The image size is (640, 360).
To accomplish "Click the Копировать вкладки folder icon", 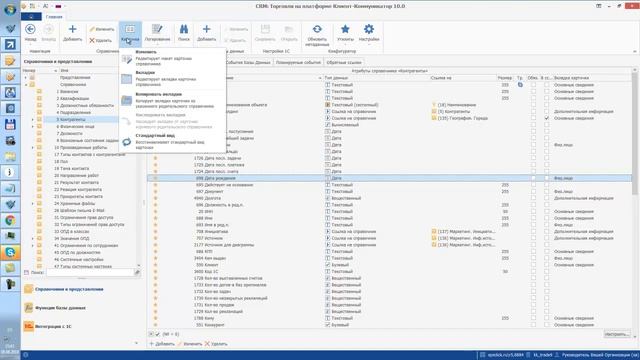I will (x=127, y=100).
